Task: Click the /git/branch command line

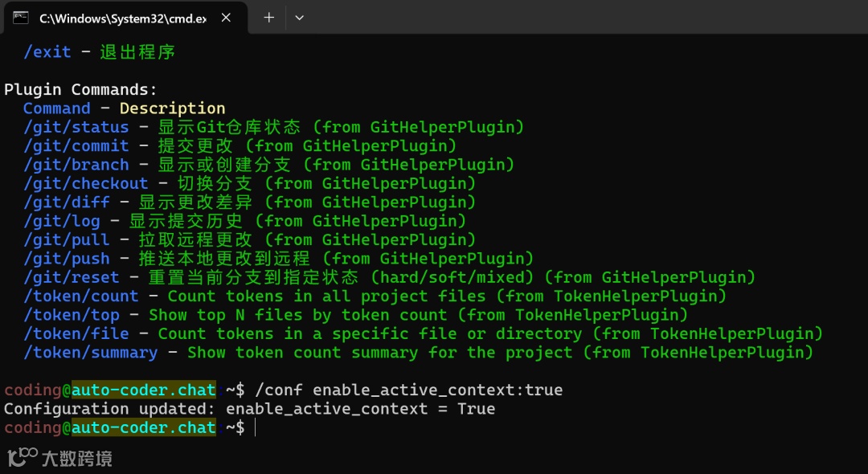Action: click(x=76, y=165)
